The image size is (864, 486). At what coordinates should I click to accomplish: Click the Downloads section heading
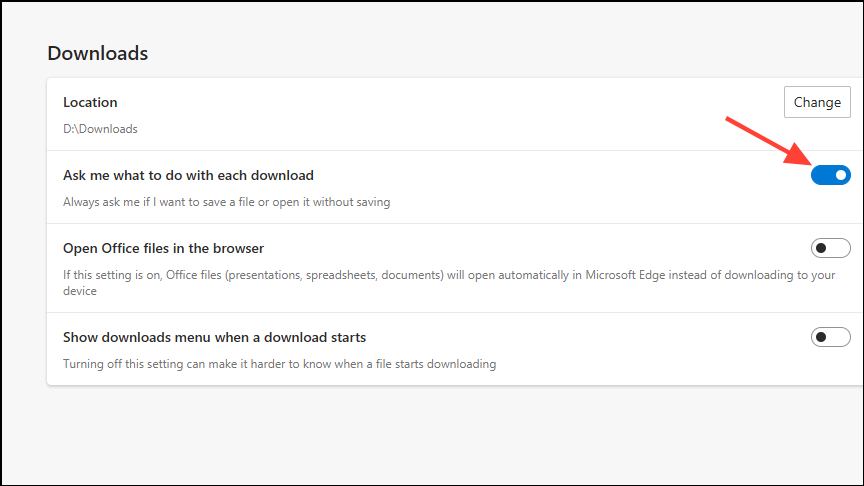[98, 53]
